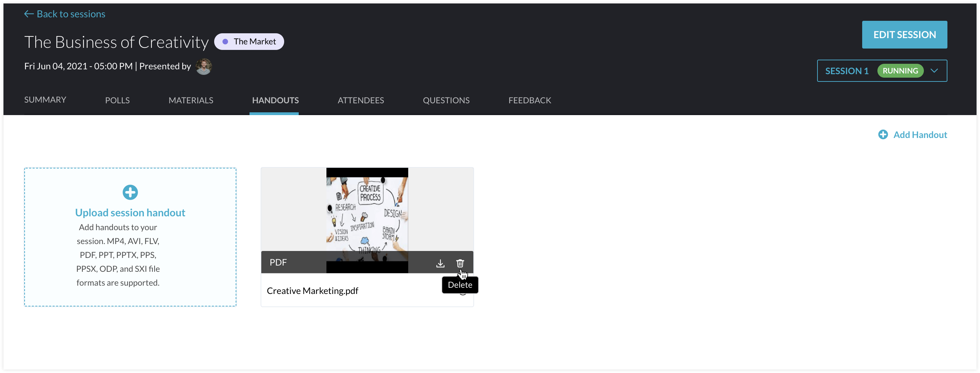Click the plus icon beside Add Handout
This screenshot has height=373, width=980.
tap(883, 135)
